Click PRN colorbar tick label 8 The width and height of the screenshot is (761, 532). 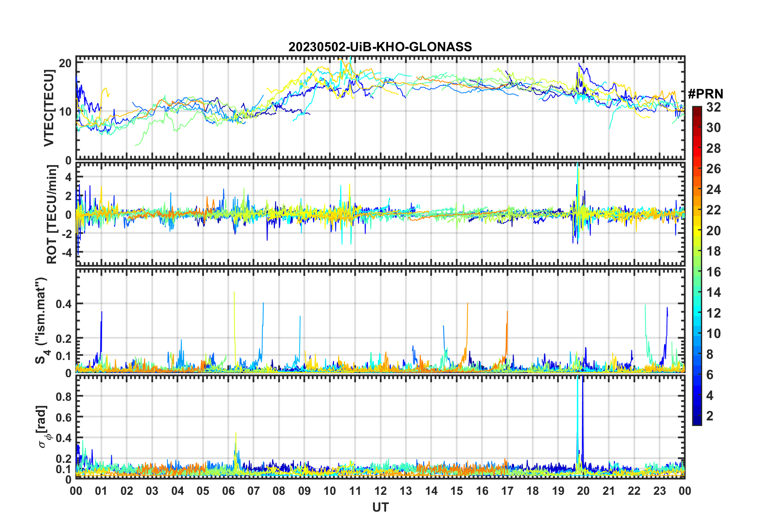[710, 354]
